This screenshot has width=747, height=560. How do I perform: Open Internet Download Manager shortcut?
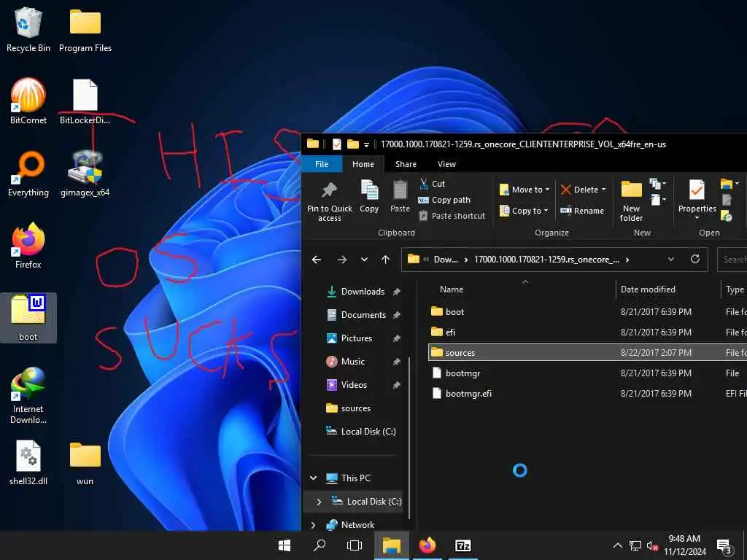[x=28, y=395]
